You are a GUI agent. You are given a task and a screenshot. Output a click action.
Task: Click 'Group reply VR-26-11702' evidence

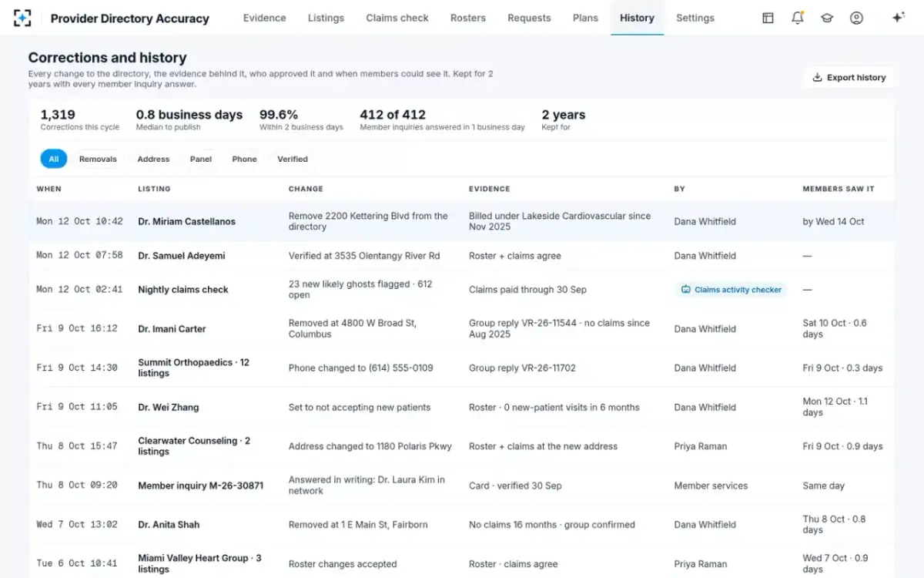click(x=522, y=368)
